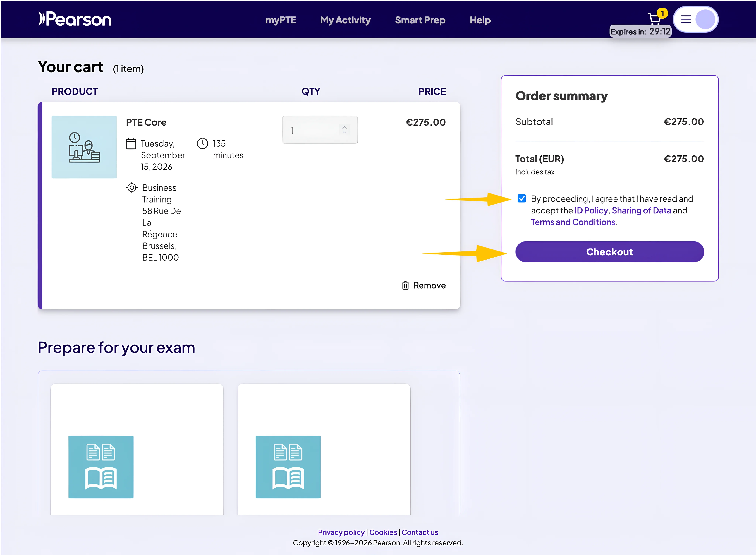This screenshot has width=756, height=555.
Task: Click the cart badge showing 1
Action: [x=662, y=13]
